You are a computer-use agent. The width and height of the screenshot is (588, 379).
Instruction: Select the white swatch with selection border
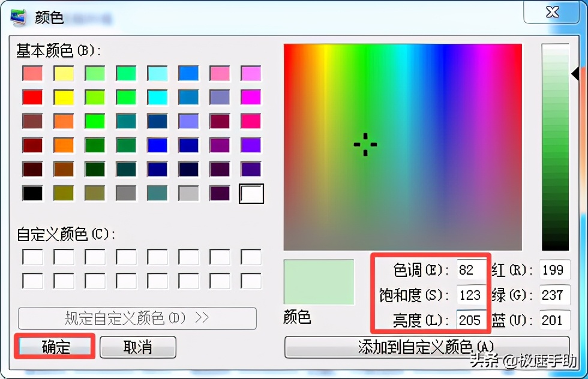(x=251, y=193)
